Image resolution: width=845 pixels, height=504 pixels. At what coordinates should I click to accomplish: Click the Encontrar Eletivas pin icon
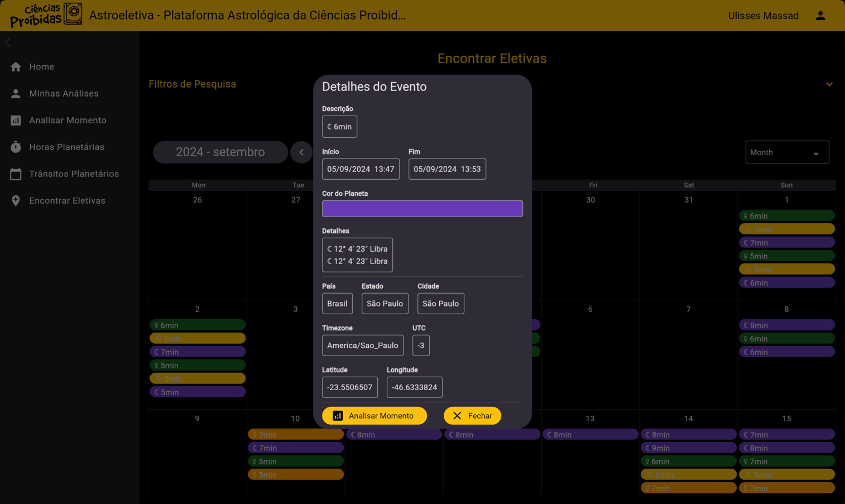[16, 201]
